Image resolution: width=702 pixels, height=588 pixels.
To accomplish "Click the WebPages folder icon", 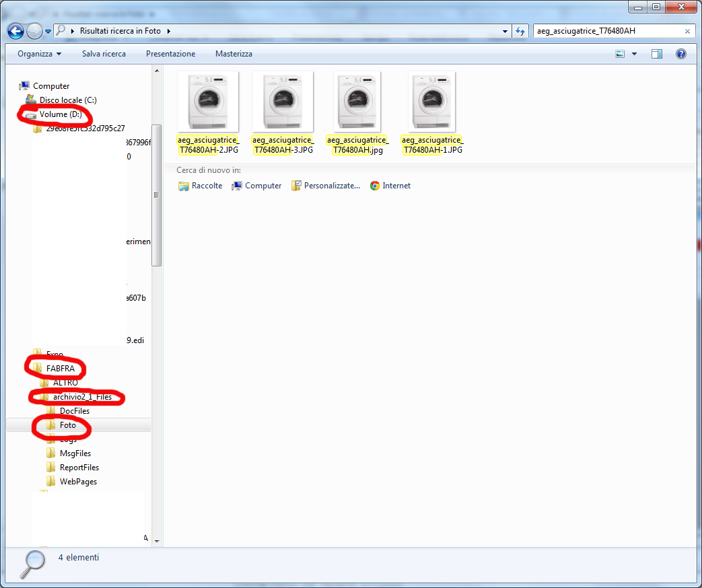I will pos(50,482).
